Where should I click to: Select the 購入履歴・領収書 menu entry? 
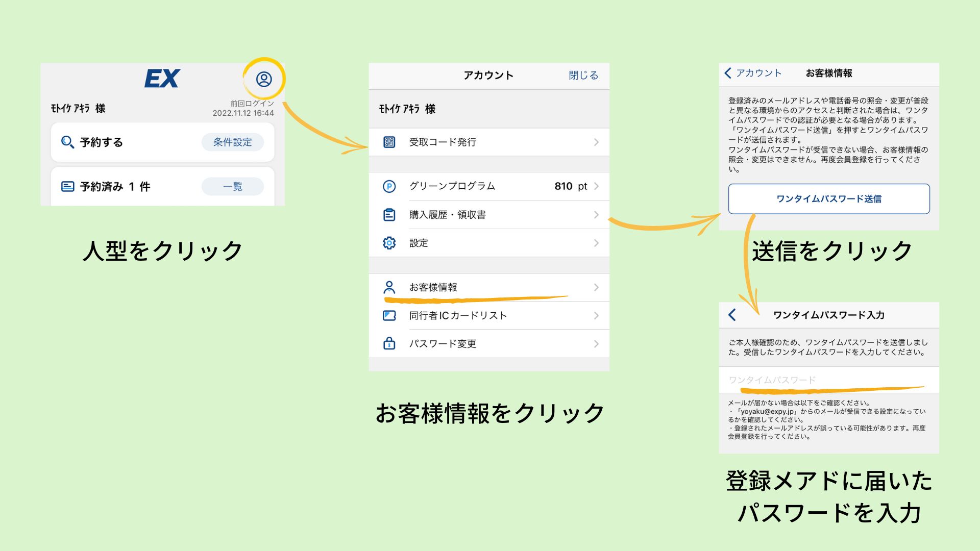[447, 215]
